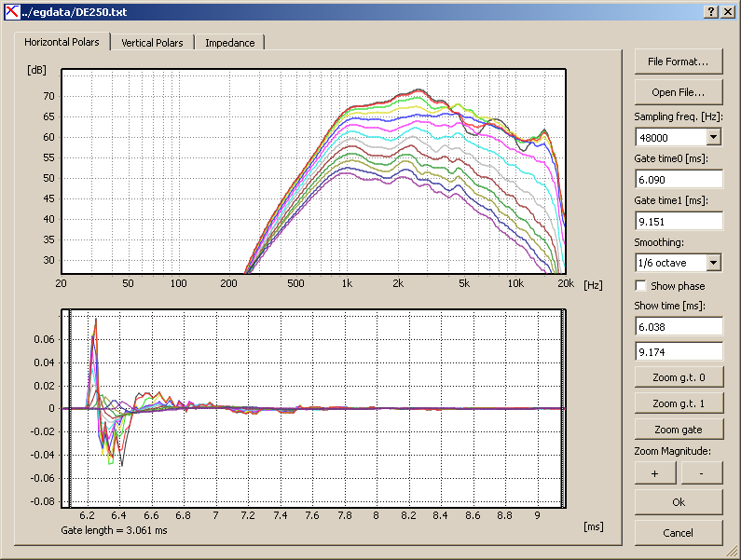The image size is (741, 560).
Task: Click the Gate length = 3.061 ms text
Action: (114, 530)
